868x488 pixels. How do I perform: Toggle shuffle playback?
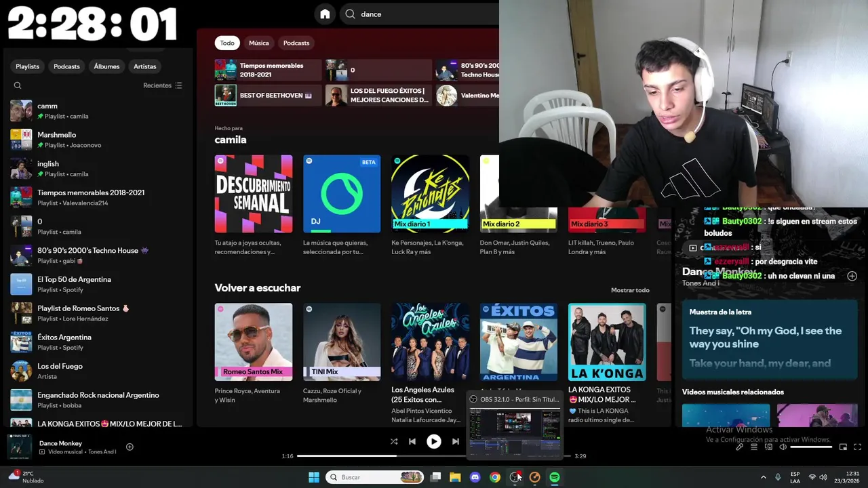click(x=393, y=441)
